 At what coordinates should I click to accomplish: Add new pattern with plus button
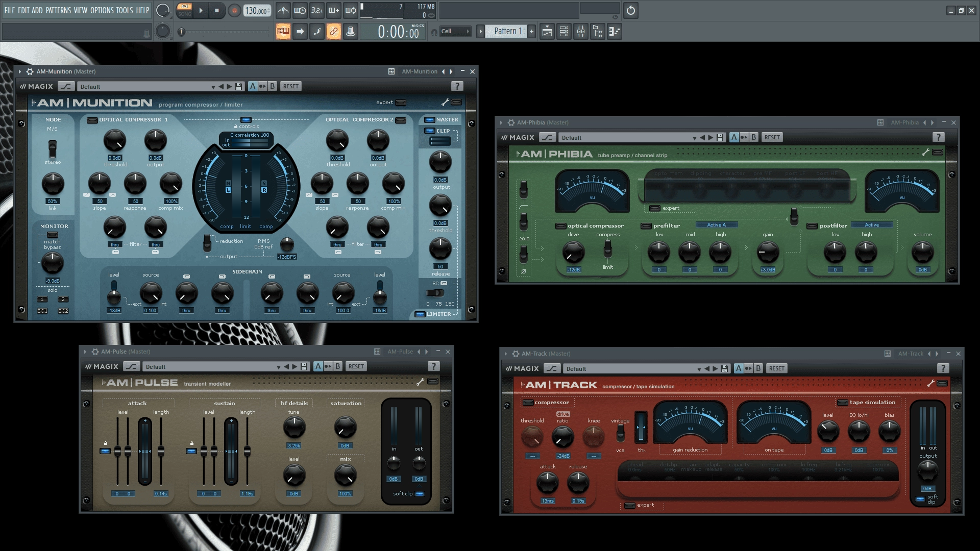[x=531, y=32]
